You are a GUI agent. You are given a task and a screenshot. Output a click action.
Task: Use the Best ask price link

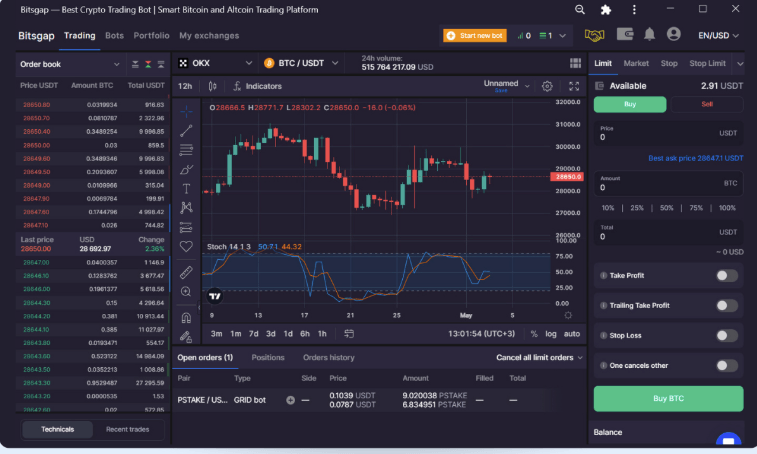tap(695, 158)
